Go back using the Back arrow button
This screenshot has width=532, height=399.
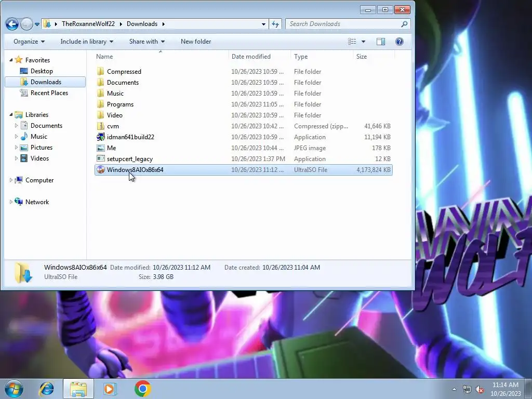(12, 24)
